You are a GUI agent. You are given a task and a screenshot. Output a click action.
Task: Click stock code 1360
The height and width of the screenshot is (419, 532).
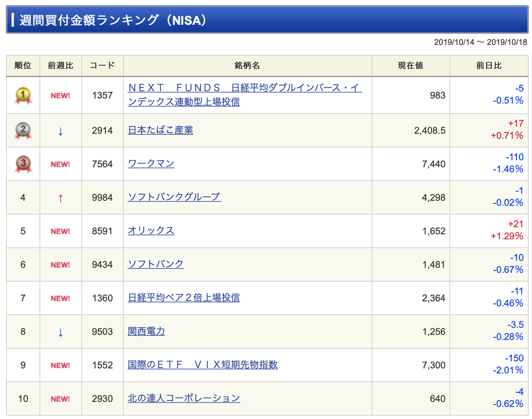click(x=102, y=298)
